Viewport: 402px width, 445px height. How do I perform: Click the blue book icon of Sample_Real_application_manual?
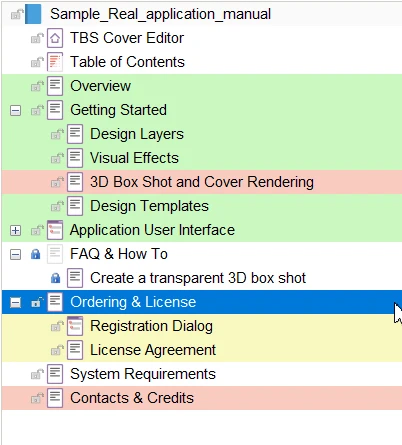point(33,14)
